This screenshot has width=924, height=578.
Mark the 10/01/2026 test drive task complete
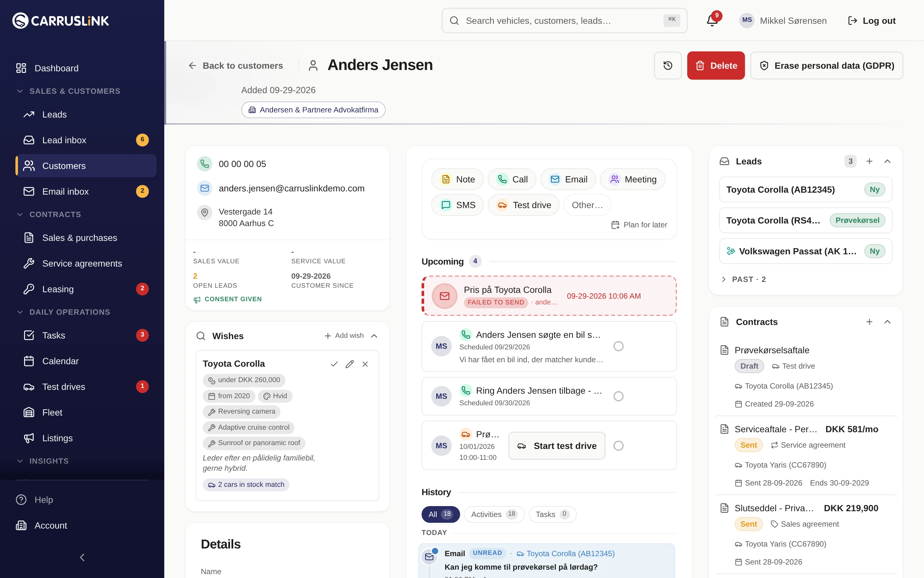(618, 446)
